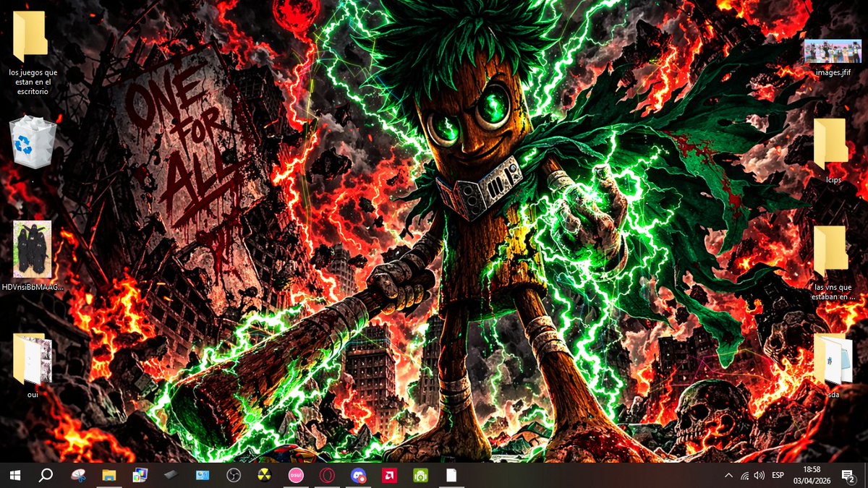Screen dimensions: 868x488
Task: Launch Snipping Tool from taskbar
Action: [x=78, y=475]
